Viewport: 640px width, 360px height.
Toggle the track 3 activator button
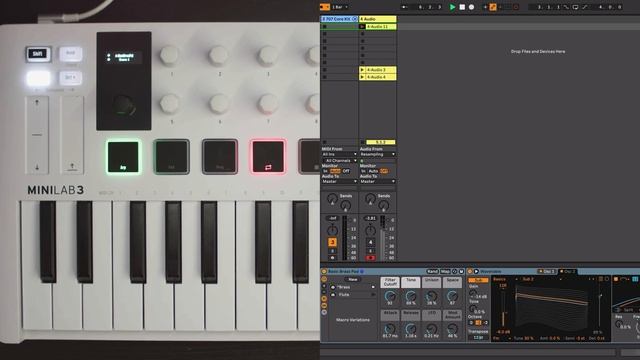point(332,242)
